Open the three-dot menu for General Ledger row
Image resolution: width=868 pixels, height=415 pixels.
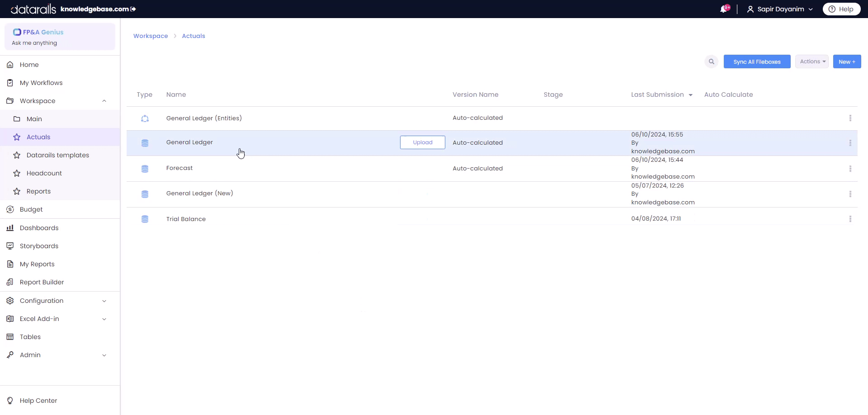pyautogui.click(x=850, y=143)
